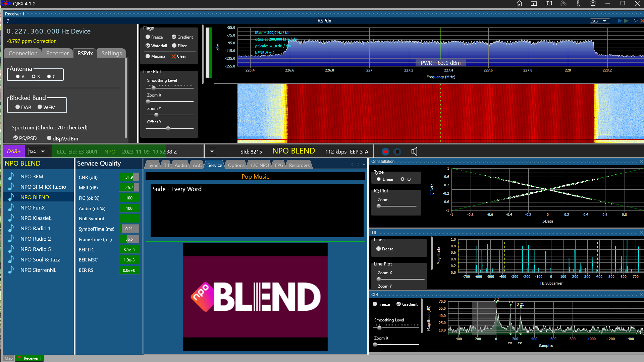This screenshot has width=644, height=362.
Task: Open the EPG tab
Action: pyautogui.click(x=279, y=165)
